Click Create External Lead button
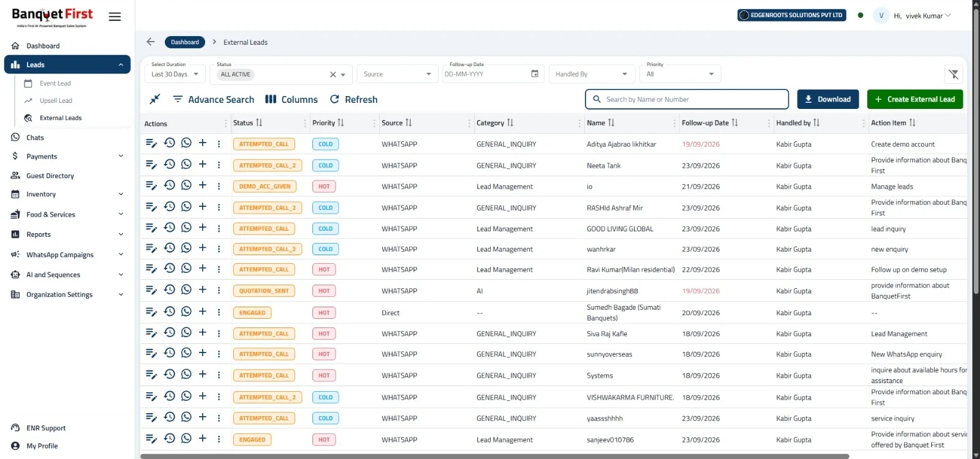 [x=915, y=99]
